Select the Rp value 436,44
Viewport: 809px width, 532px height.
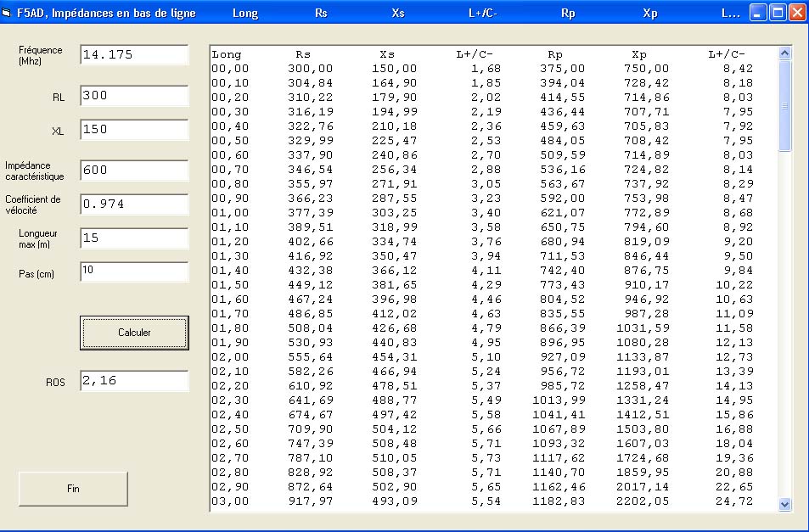(x=562, y=112)
